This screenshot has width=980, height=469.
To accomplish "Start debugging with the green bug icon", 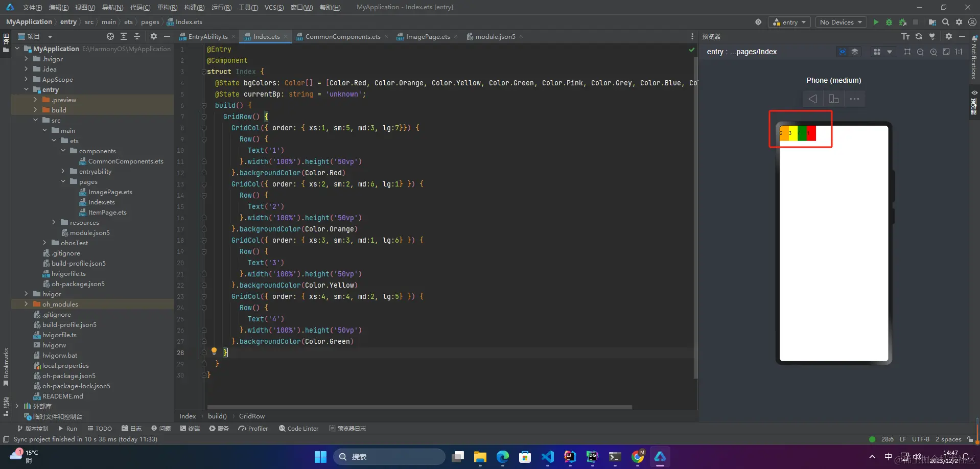I will [889, 22].
